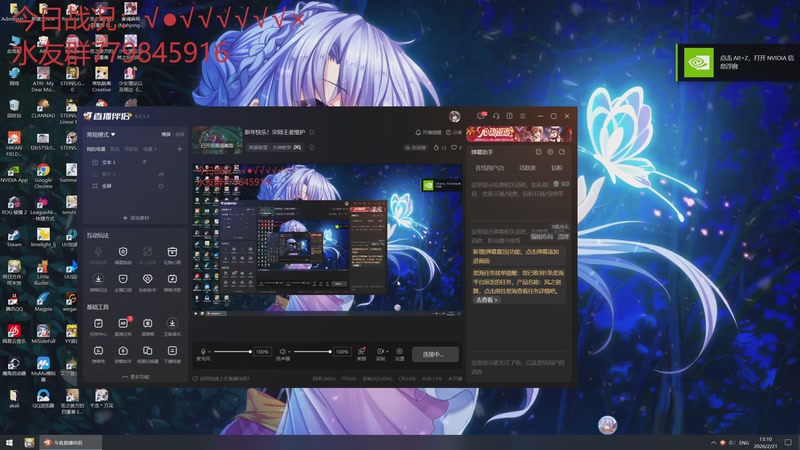
Task: Click the 直播伴侣 taskbar button
Action: point(70,442)
